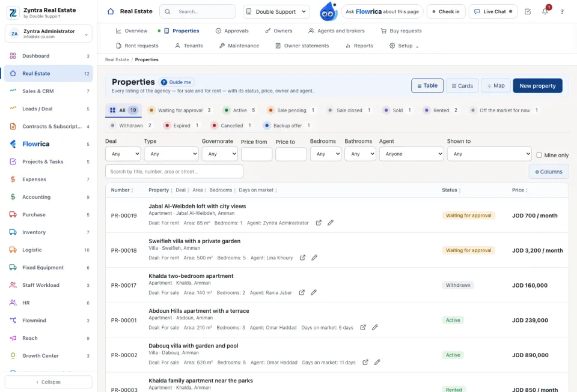Expand the Double Support workspace dropdown
This screenshot has height=392, width=577.
[276, 12]
